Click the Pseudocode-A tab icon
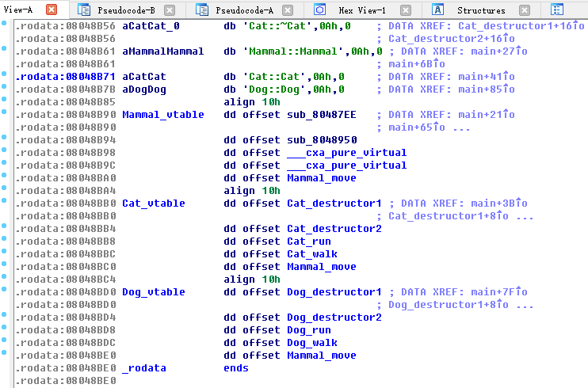 (x=202, y=10)
